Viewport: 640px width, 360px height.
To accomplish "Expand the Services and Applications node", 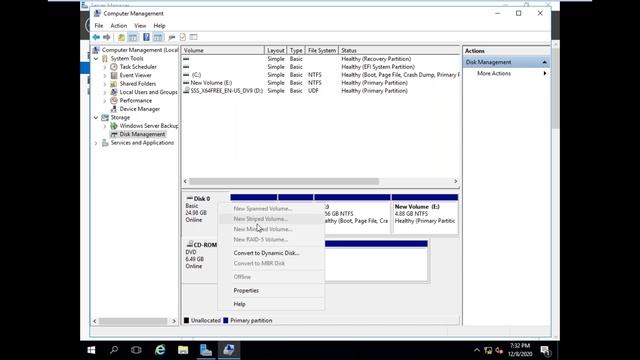I will (x=96, y=143).
